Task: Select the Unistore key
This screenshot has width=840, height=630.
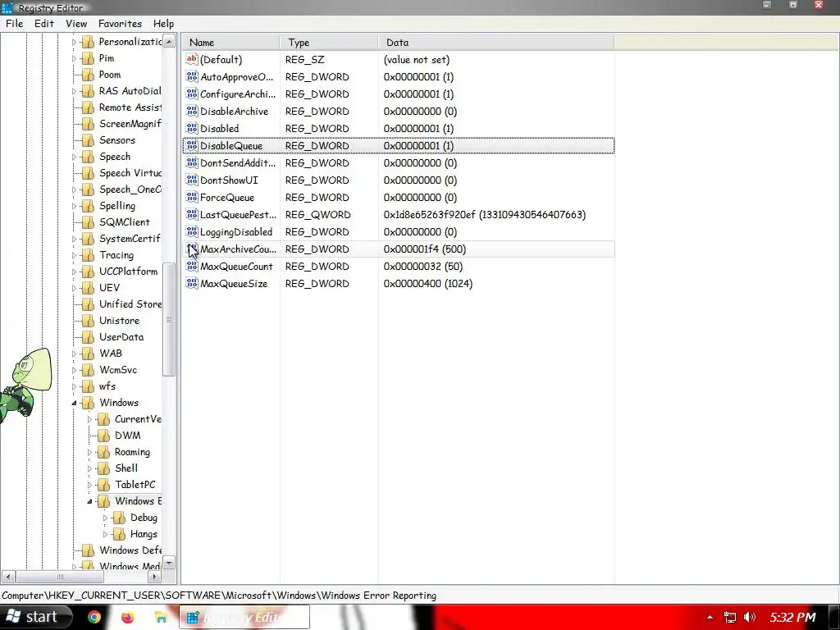Action: coord(120,321)
